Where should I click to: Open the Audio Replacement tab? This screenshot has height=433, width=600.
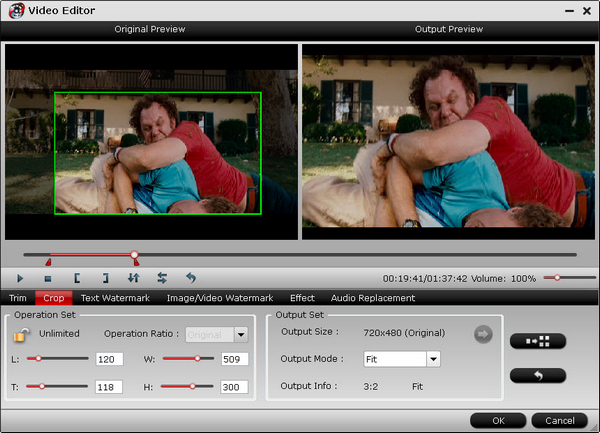(x=373, y=298)
